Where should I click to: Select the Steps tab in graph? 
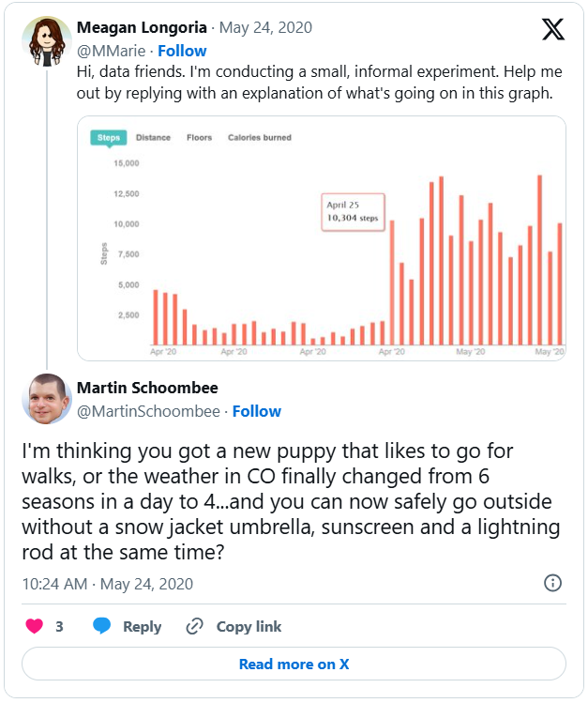pyautogui.click(x=109, y=138)
